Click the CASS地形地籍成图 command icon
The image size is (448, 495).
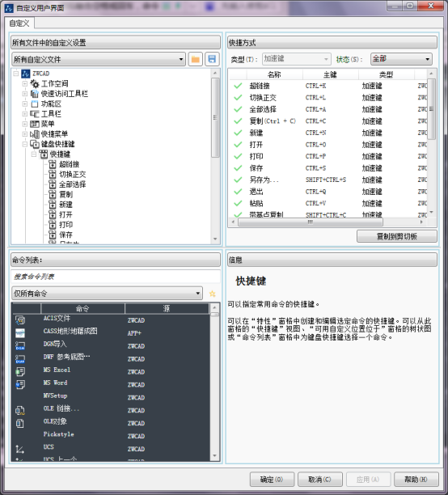coord(20,333)
